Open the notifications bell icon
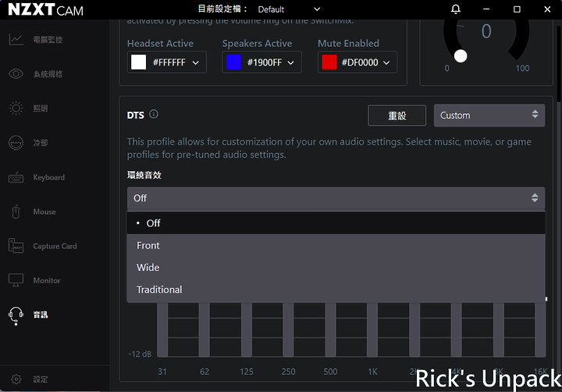The height and width of the screenshot is (392, 562). pyautogui.click(x=456, y=9)
